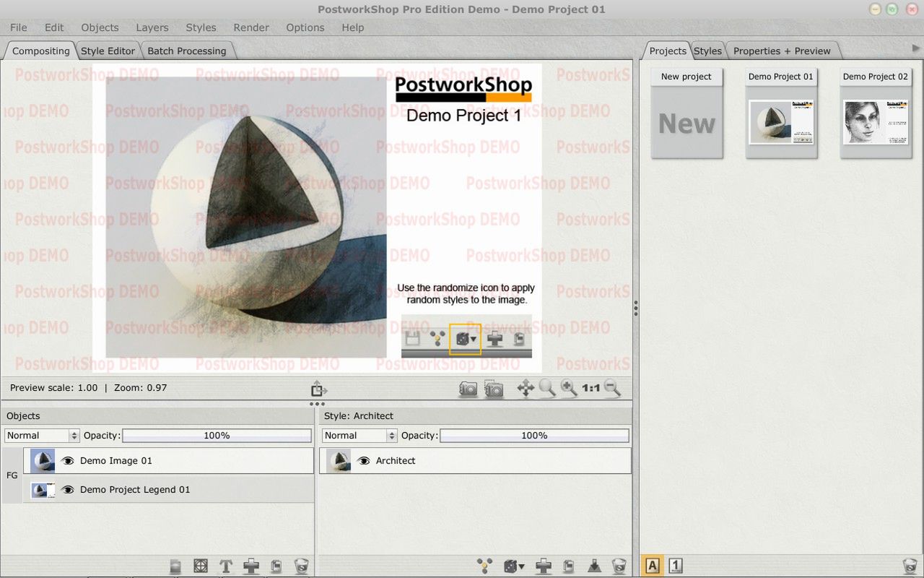Click the zoom out magnifier icon
The width and height of the screenshot is (924, 578).
(x=612, y=389)
